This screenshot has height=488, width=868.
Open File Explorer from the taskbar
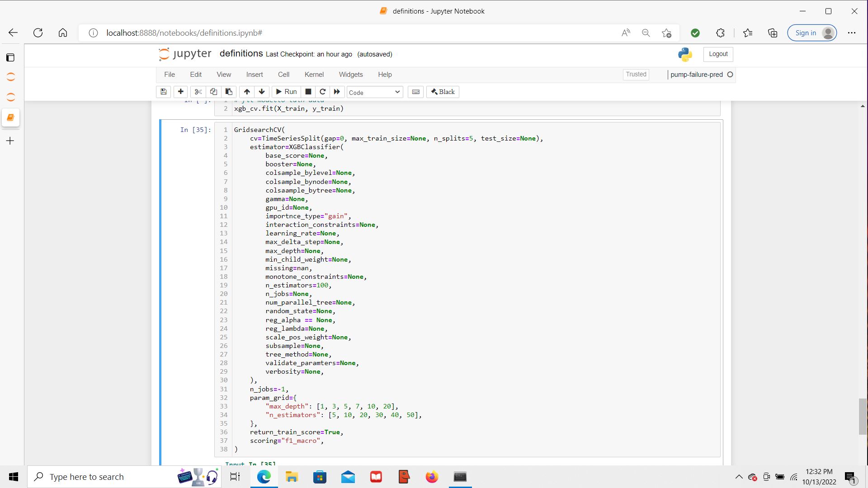(292, 477)
